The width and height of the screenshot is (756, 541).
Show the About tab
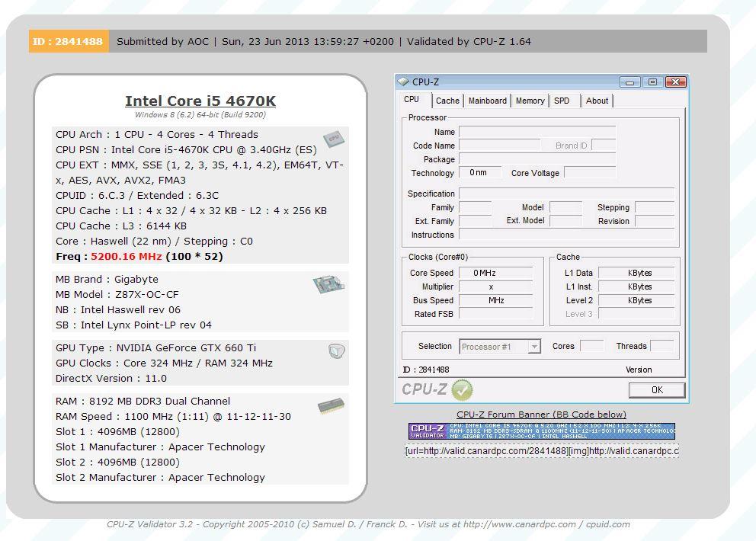point(597,101)
